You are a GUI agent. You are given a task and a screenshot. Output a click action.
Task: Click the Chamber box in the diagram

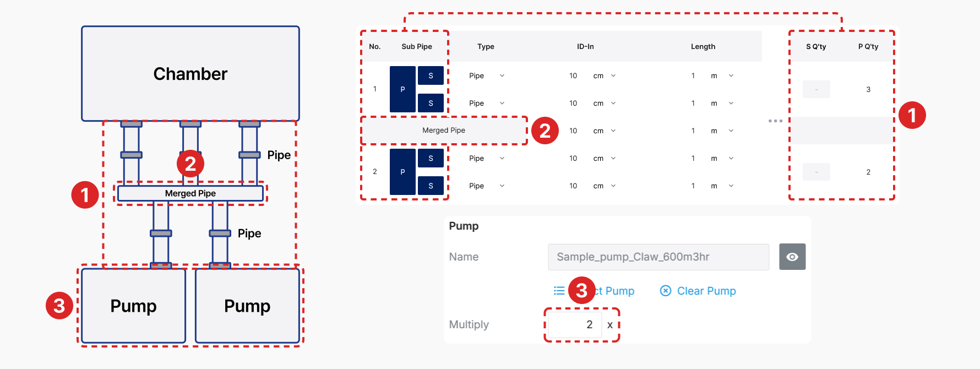tap(190, 73)
